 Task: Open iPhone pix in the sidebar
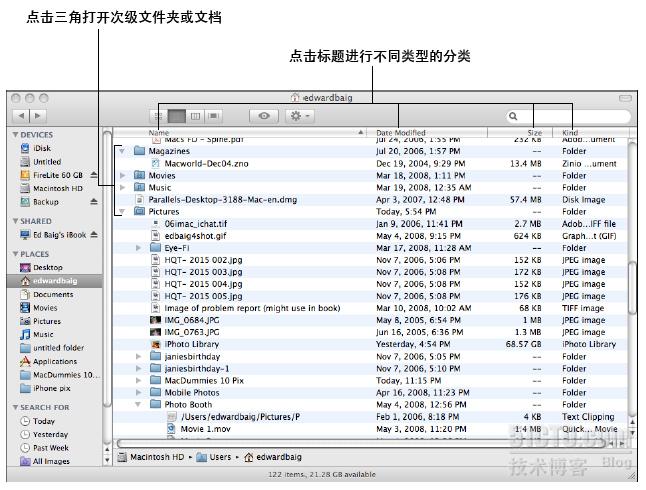(45, 388)
